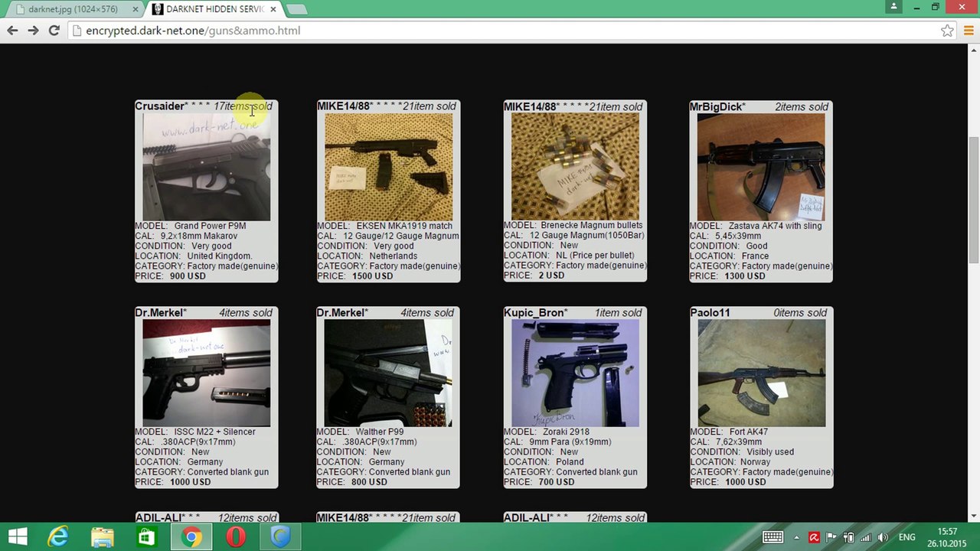
Task: Open the volume speaker tray icon
Action: click(883, 537)
